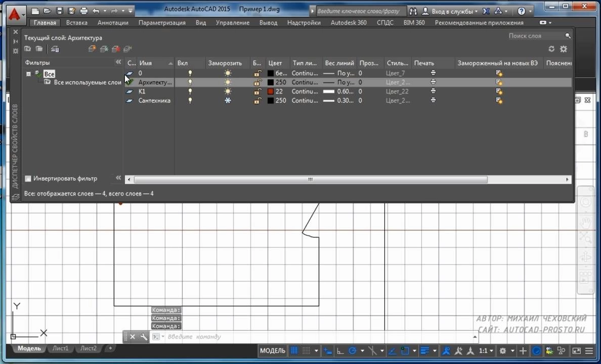Click the New Layer icon
The width and height of the screenshot is (601, 364).
pos(92,49)
